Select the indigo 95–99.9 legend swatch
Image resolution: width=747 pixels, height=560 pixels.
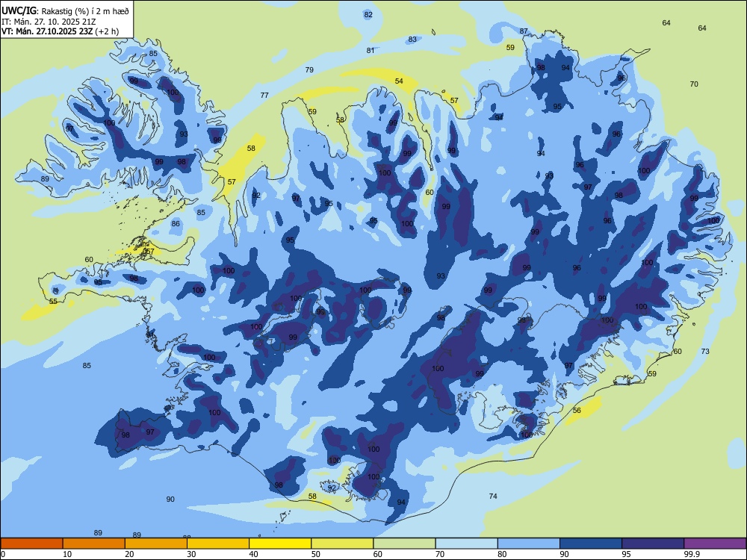click(653, 544)
